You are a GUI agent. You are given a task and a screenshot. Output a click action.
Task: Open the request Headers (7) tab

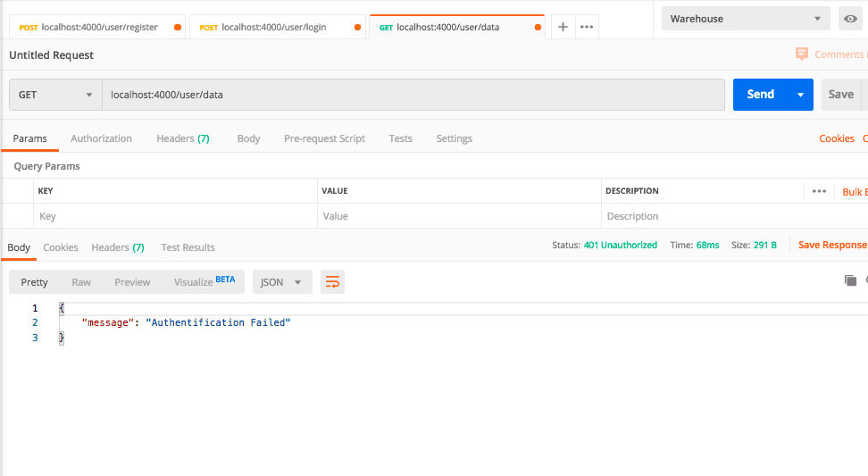pyautogui.click(x=182, y=138)
